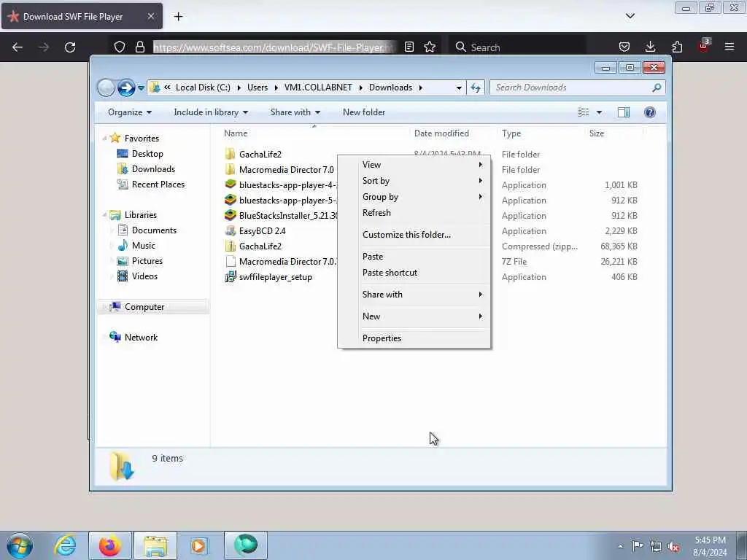Select BlueStacksInstaller_5.21 file

click(x=281, y=216)
